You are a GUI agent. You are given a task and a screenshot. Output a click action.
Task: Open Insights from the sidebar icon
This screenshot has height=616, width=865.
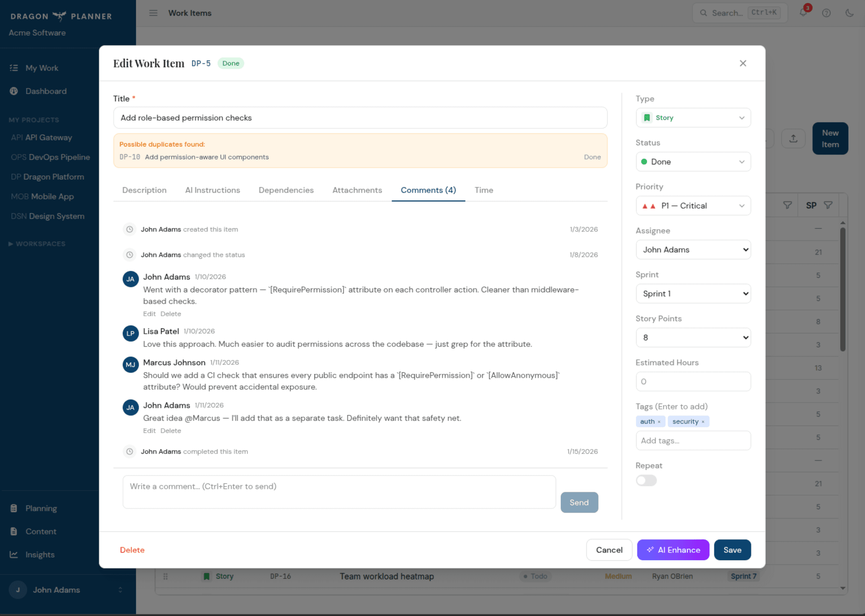[14, 554]
